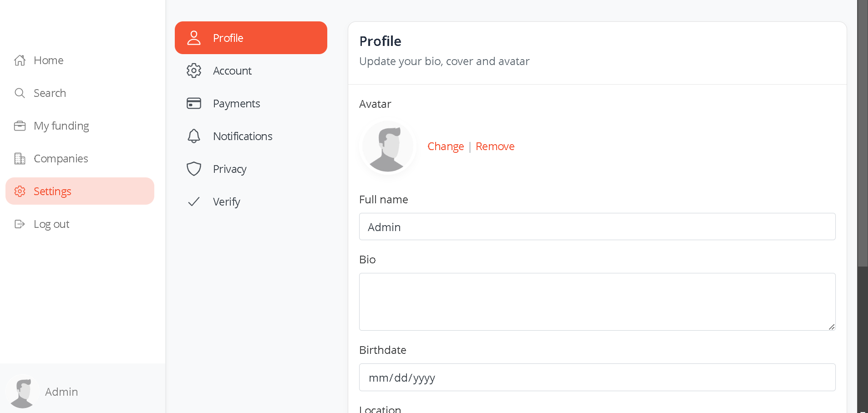
Task: Focus the Full name input field
Action: [597, 227]
